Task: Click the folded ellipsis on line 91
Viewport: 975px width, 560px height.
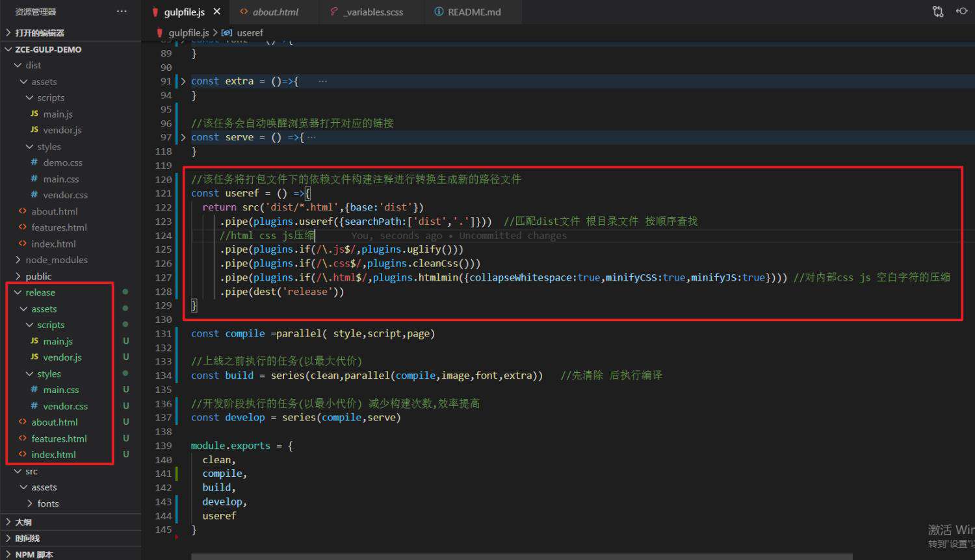Action: [x=322, y=81]
